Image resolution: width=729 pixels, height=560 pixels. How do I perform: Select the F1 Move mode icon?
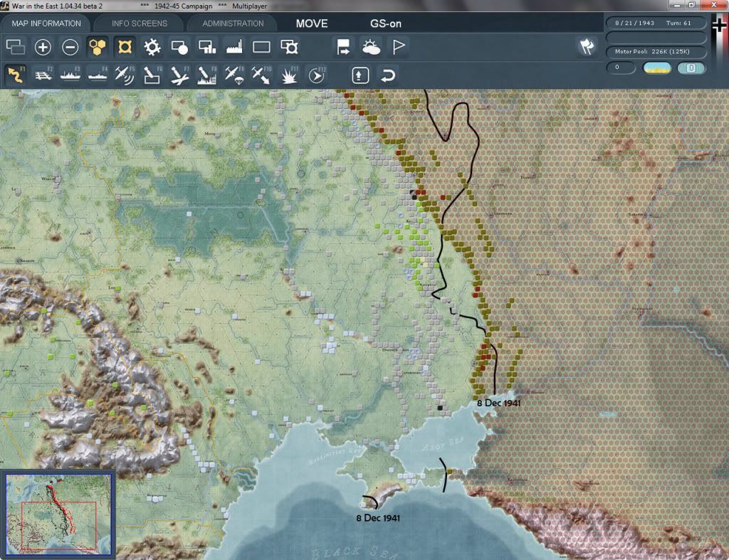point(16,75)
